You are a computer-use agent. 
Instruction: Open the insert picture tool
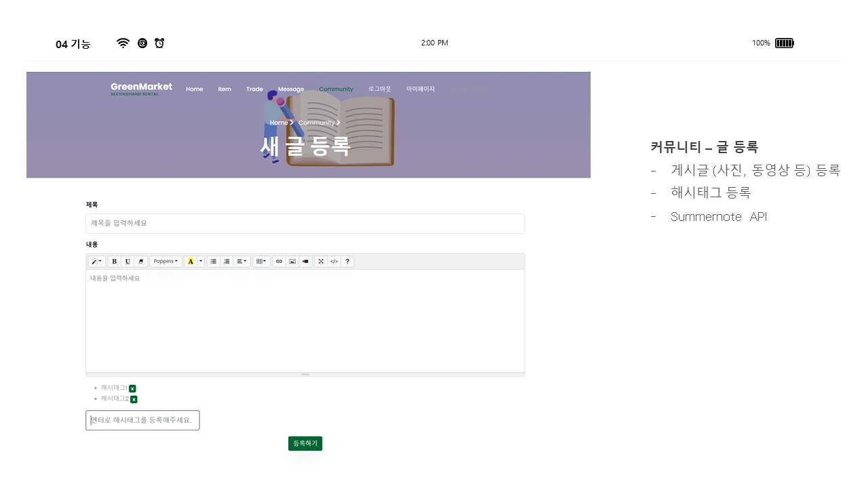pyautogui.click(x=292, y=261)
